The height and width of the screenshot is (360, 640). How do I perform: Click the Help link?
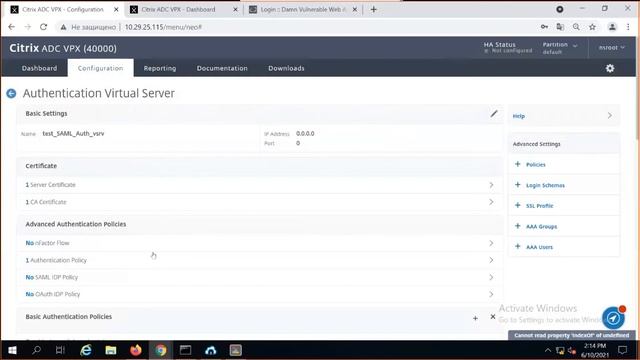pos(518,116)
